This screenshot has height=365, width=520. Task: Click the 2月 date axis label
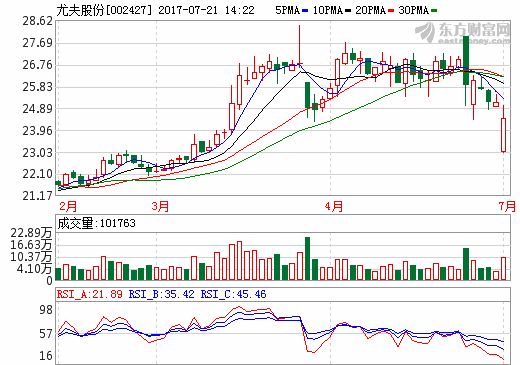tap(68, 206)
